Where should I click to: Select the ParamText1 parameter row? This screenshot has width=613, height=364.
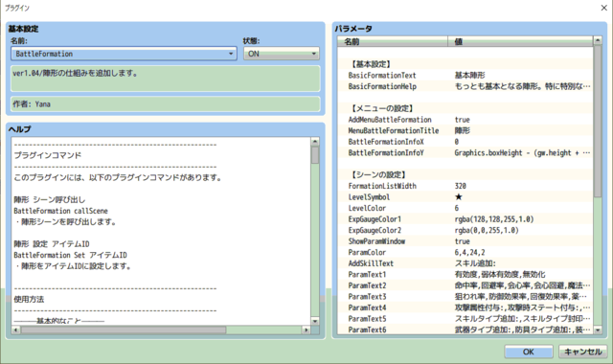[x=465, y=275]
